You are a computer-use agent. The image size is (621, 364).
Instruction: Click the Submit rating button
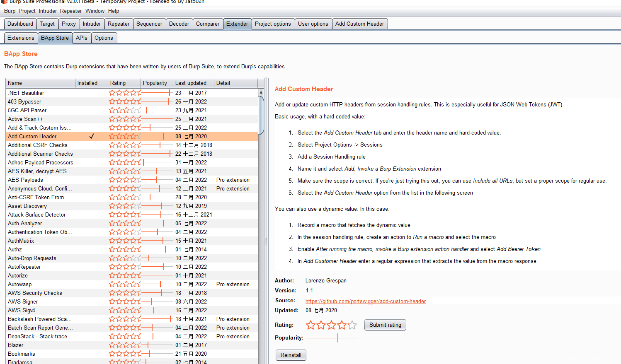click(x=385, y=325)
